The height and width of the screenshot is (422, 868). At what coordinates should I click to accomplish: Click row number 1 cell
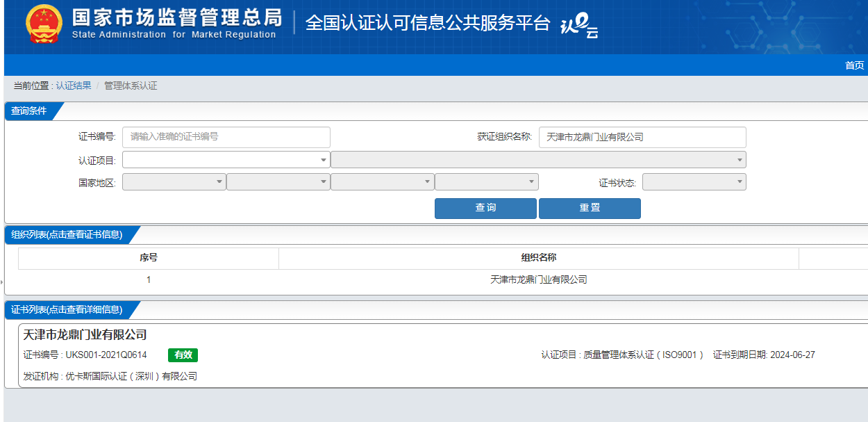click(149, 280)
